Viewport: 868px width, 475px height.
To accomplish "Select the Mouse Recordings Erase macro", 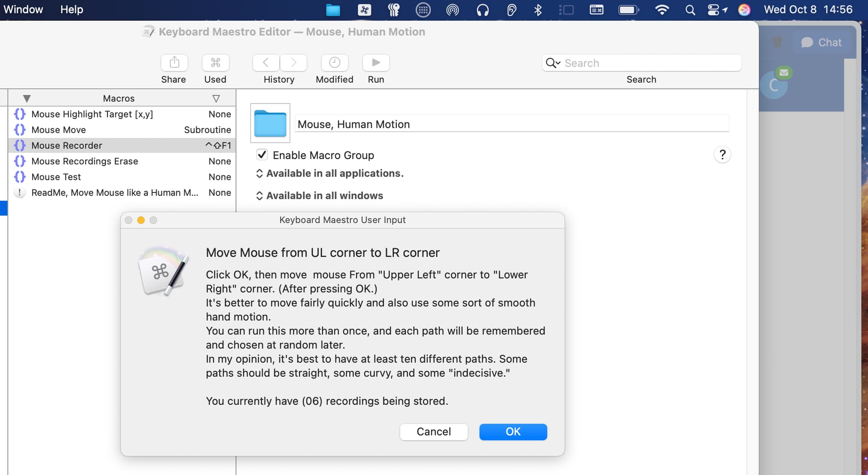I will [x=85, y=161].
